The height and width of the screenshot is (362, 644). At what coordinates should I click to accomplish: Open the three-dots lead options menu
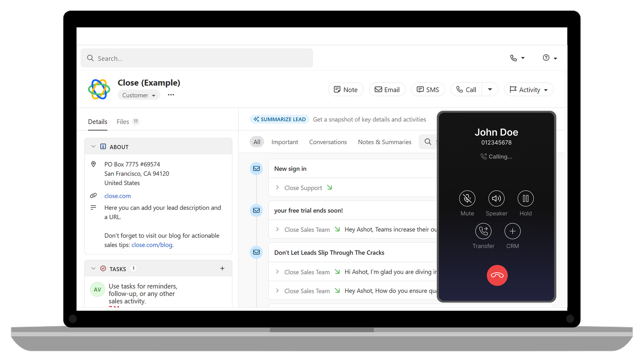pyautogui.click(x=171, y=95)
